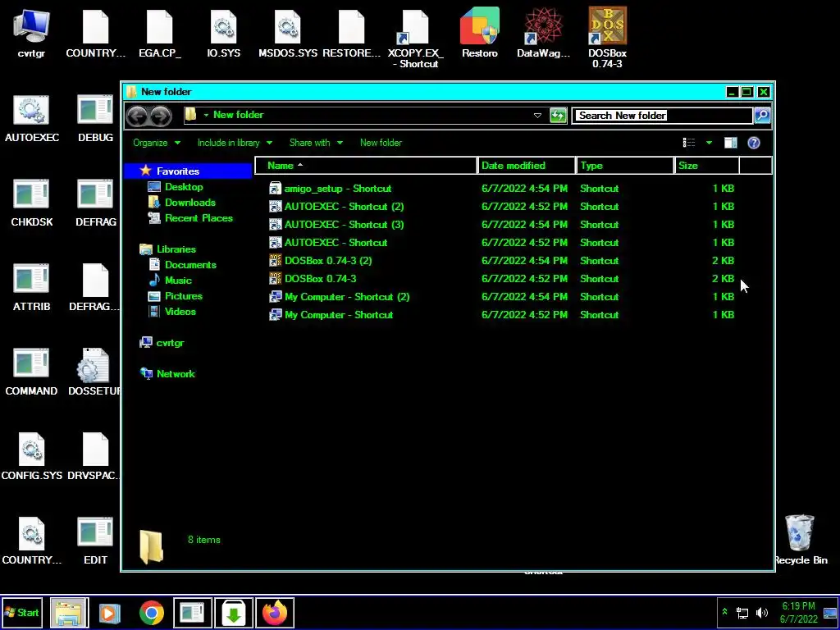
Task: Click in the Search New folder field
Action: click(662, 115)
